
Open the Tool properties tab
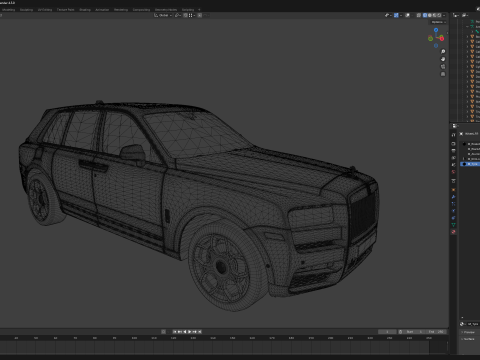pos(453,135)
